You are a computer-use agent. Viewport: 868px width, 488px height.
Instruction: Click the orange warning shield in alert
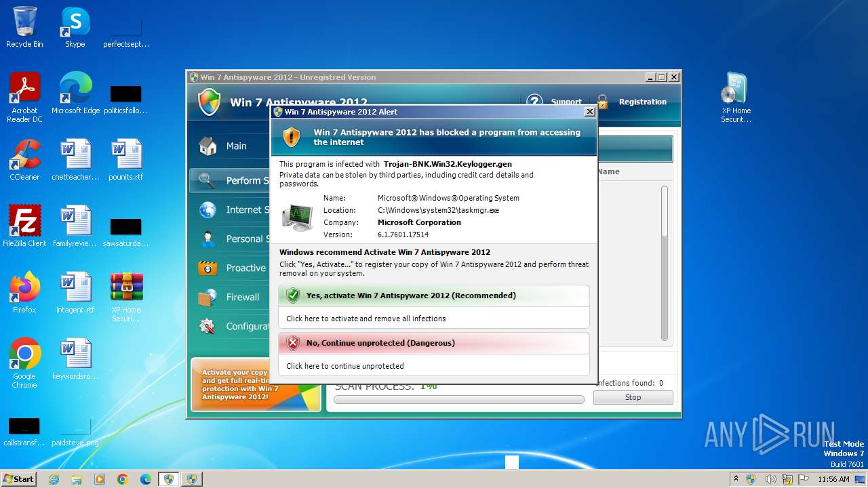click(x=292, y=137)
